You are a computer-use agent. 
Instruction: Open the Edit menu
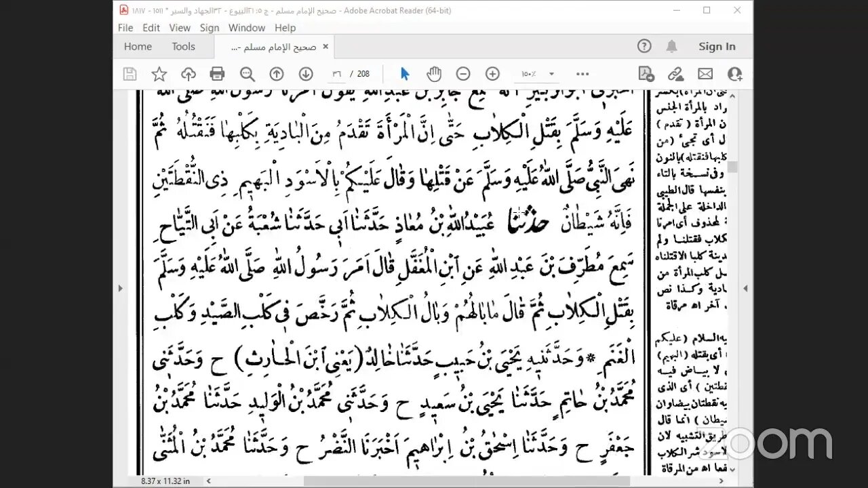pos(151,28)
